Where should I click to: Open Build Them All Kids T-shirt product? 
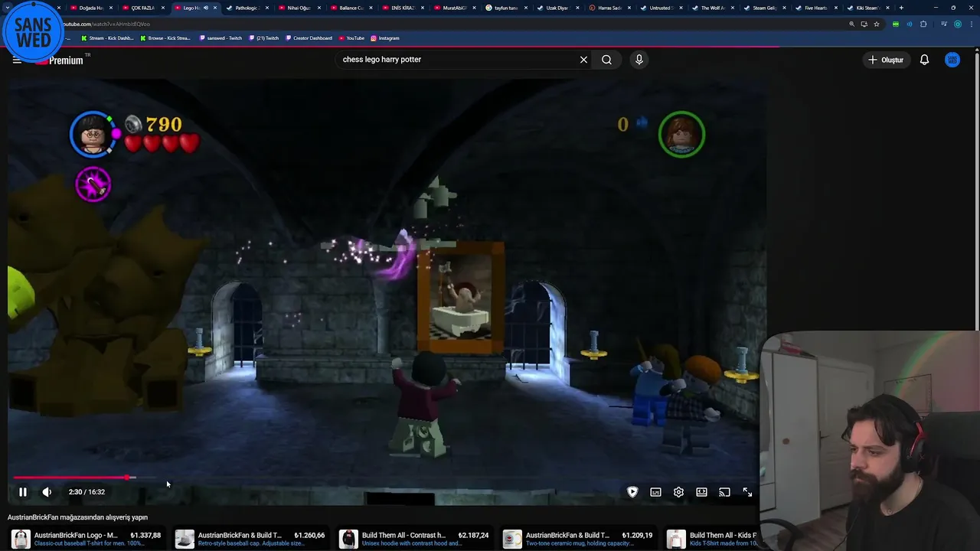tap(712, 539)
